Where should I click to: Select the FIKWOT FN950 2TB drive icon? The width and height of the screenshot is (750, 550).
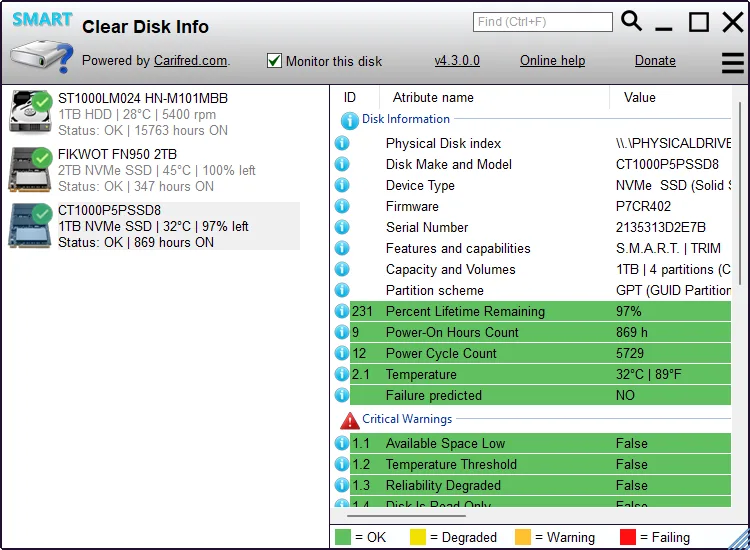[x=31, y=169]
